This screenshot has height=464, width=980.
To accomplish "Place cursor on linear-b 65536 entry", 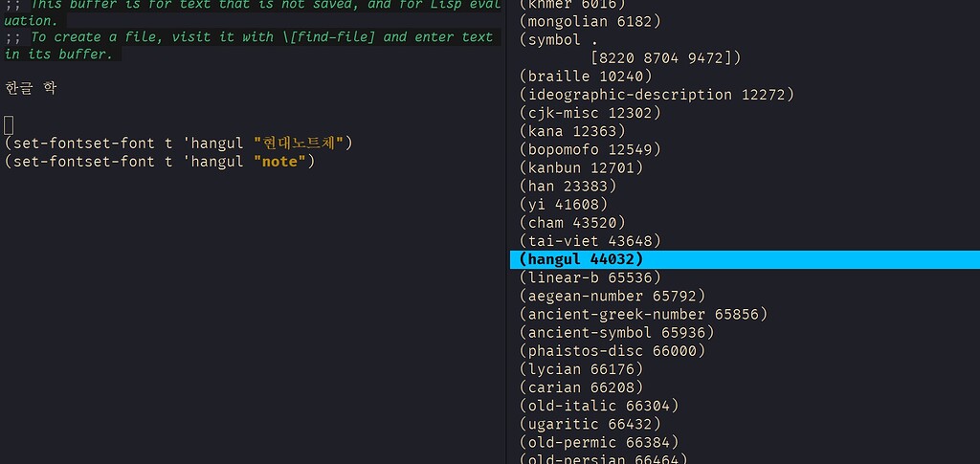I will pos(590,277).
